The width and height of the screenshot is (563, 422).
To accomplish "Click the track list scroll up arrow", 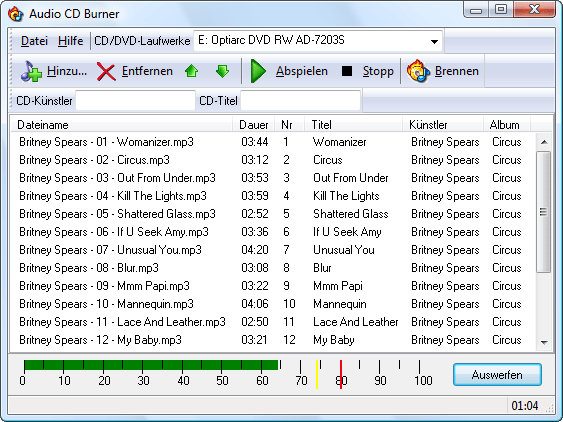I will coord(544,142).
